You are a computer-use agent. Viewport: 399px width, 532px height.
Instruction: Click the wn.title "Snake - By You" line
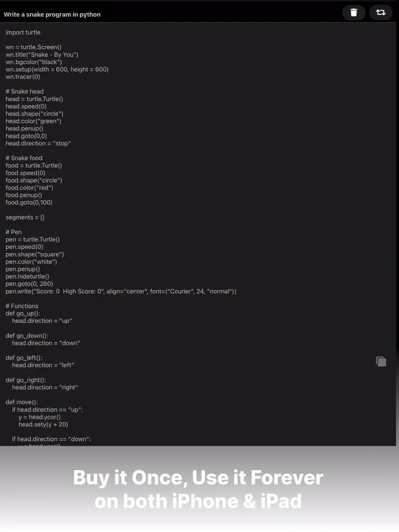click(x=42, y=55)
